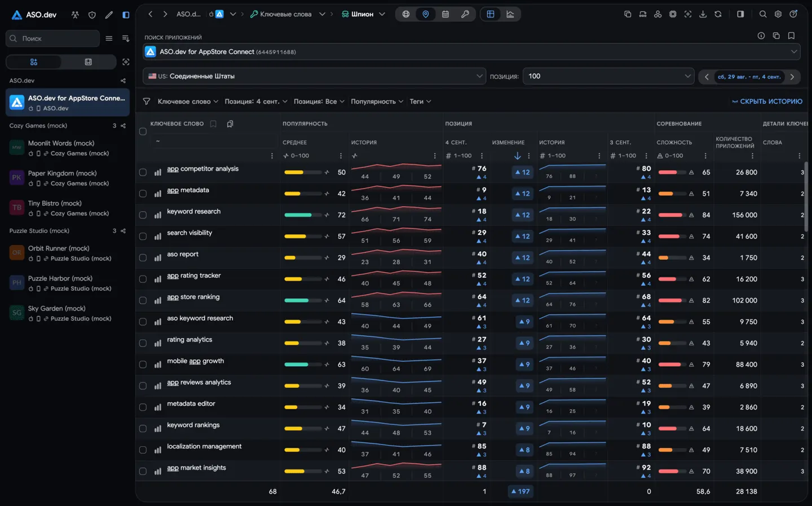
Task: Click the info icon above app search
Action: (761, 35)
